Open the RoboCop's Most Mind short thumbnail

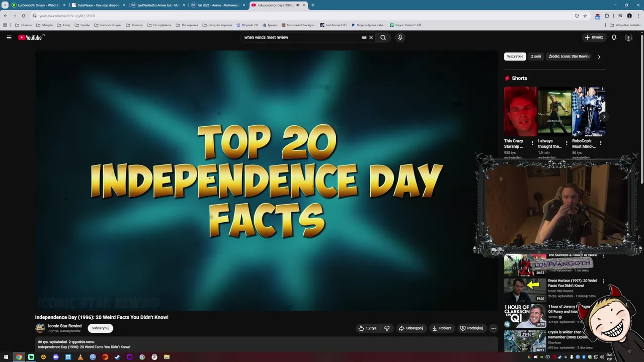pos(589,112)
